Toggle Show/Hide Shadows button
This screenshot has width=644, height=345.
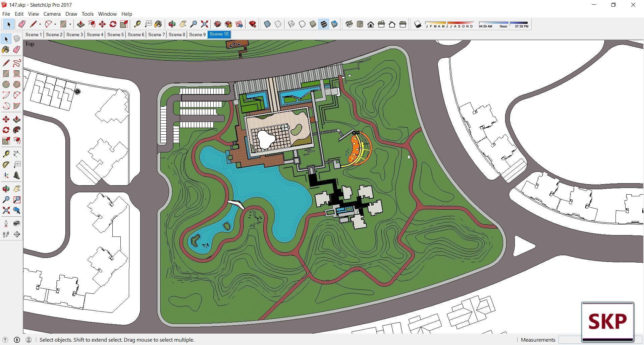click(418, 24)
